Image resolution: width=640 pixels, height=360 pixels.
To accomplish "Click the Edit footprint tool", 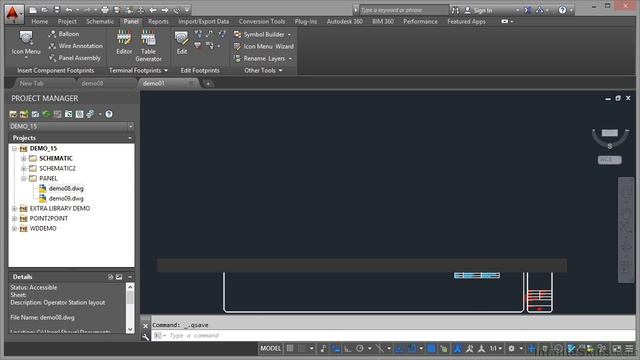I will pos(182,42).
